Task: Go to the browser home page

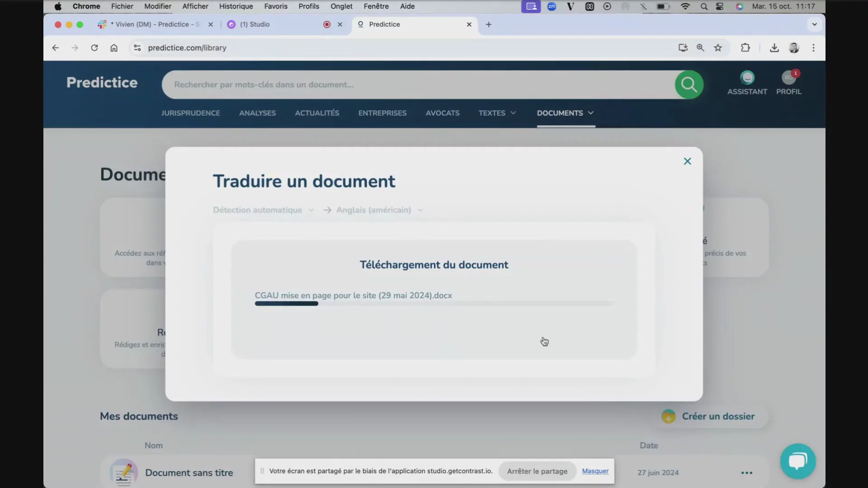Action: pyautogui.click(x=114, y=48)
